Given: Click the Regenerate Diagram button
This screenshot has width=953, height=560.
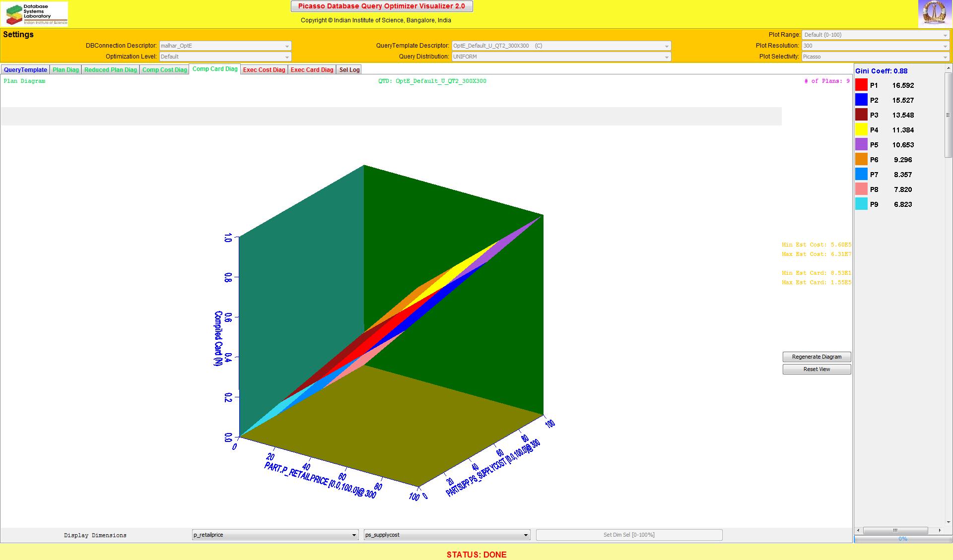Looking at the screenshot, I should [817, 357].
